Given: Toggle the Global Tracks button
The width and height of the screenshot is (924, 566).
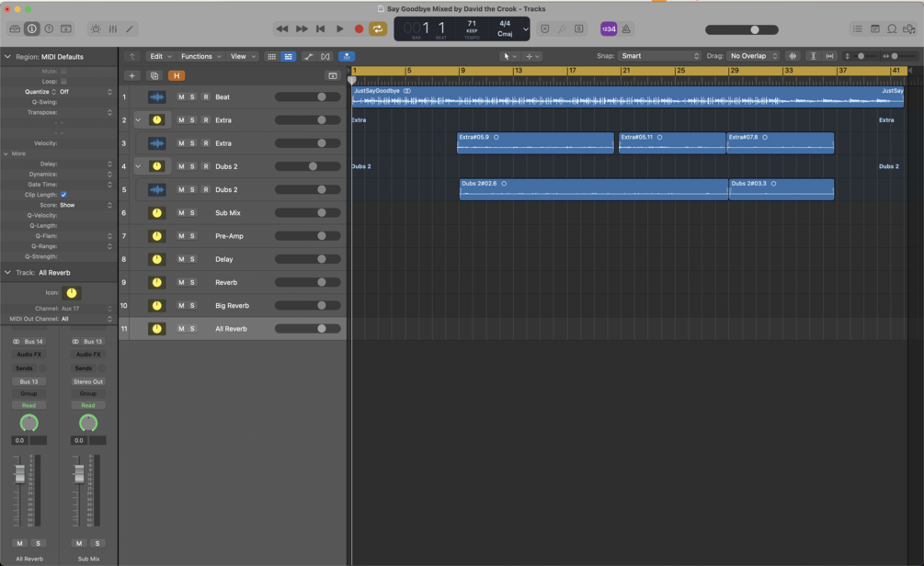Looking at the screenshot, I should click(332, 76).
